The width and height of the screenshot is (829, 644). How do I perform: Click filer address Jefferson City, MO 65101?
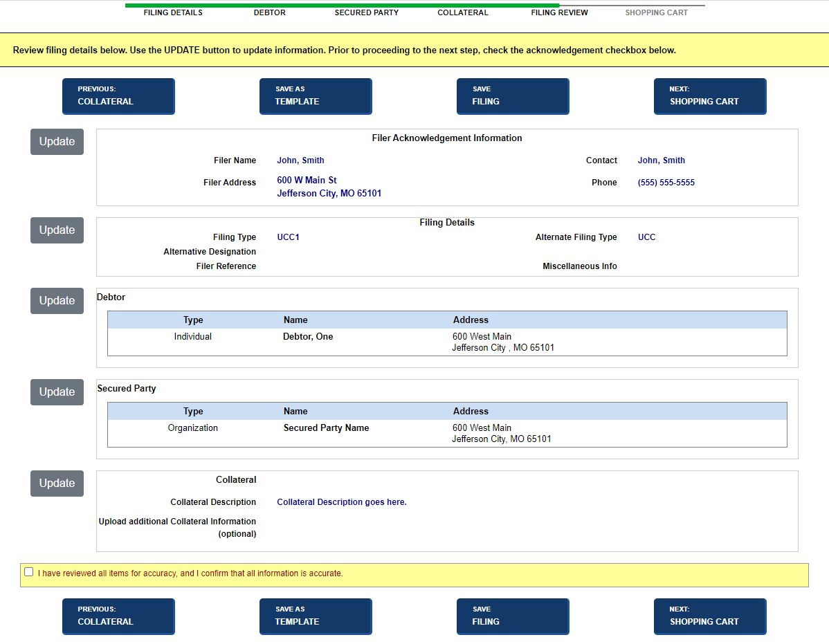click(x=329, y=194)
